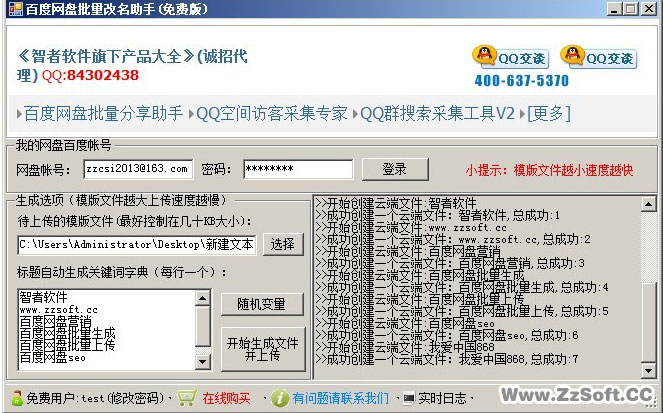The width and height of the screenshot is (663, 413).
Task: Click keyword list scroll down arrow
Action: (203, 361)
